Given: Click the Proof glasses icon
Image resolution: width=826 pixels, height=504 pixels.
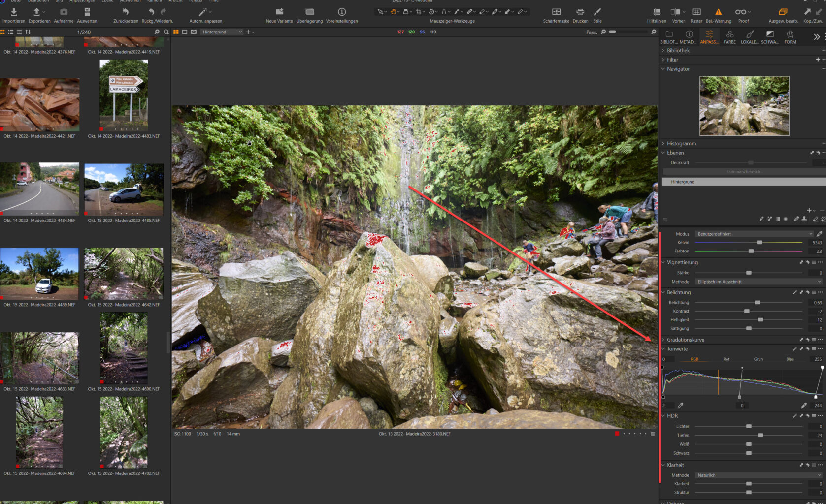Looking at the screenshot, I should pyautogui.click(x=740, y=12).
